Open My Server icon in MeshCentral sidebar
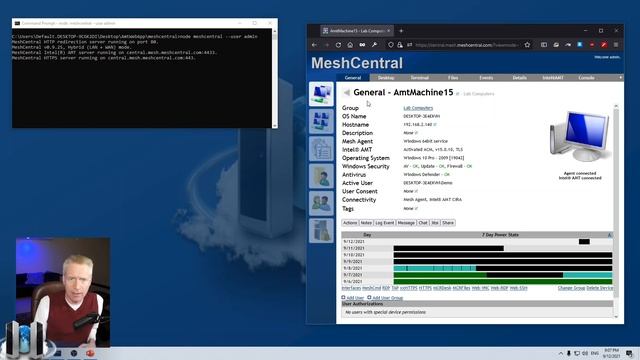The width and height of the screenshot is (640, 360). click(x=321, y=231)
